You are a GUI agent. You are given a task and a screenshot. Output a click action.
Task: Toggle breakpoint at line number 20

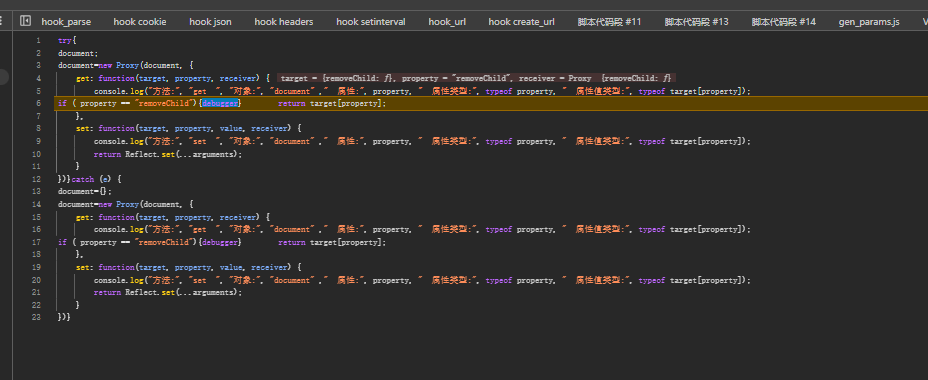point(38,280)
